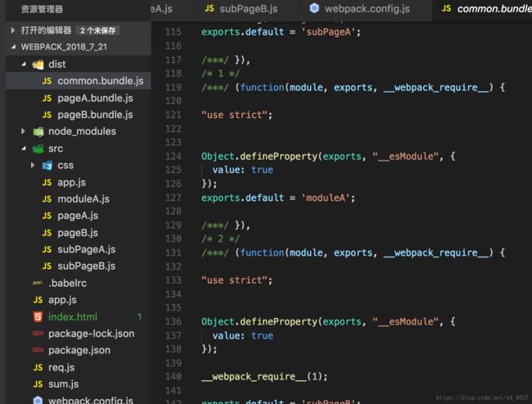The image size is (532, 404).
Task: Click the JS icon beside req.js
Action: pyautogui.click(x=38, y=367)
